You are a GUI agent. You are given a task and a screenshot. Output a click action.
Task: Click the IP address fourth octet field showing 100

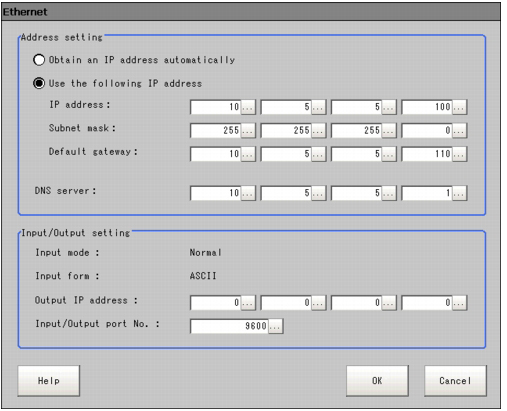[427, 107]
